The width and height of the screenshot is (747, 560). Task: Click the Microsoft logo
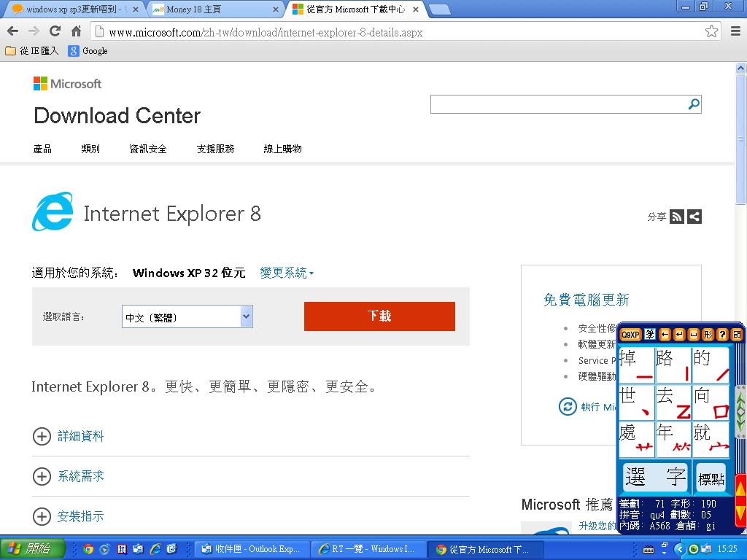tap(68, 84)
